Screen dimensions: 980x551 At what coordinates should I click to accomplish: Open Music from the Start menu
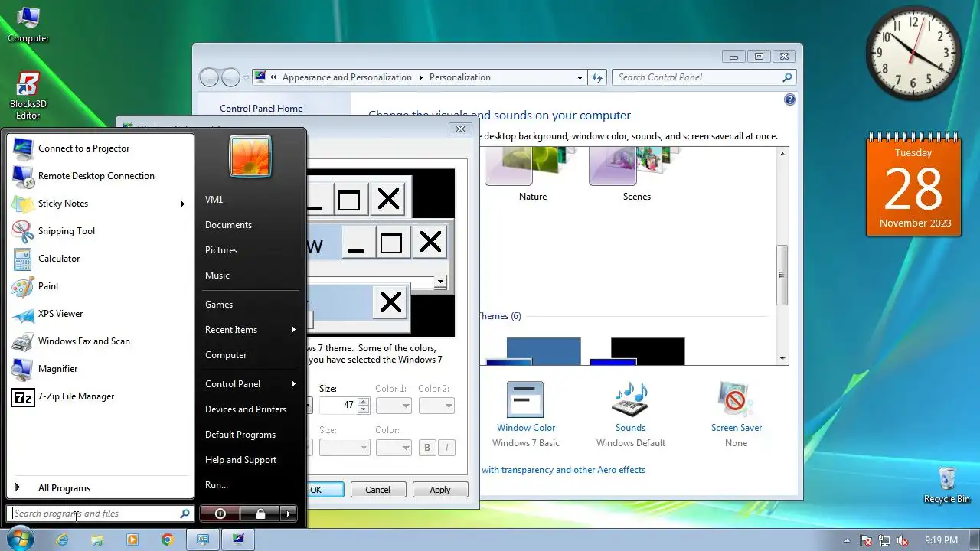pyautogui.click(x=250, y=275)
